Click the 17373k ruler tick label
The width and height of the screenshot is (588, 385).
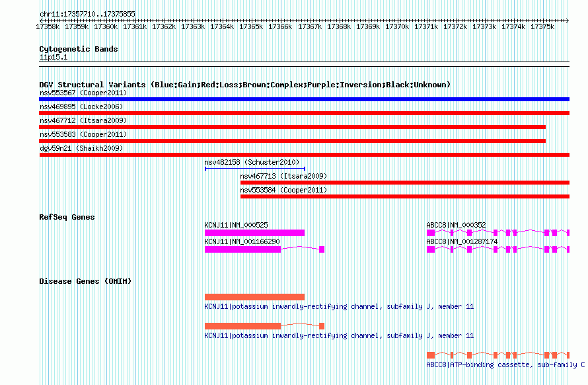[x=484, y=26]
